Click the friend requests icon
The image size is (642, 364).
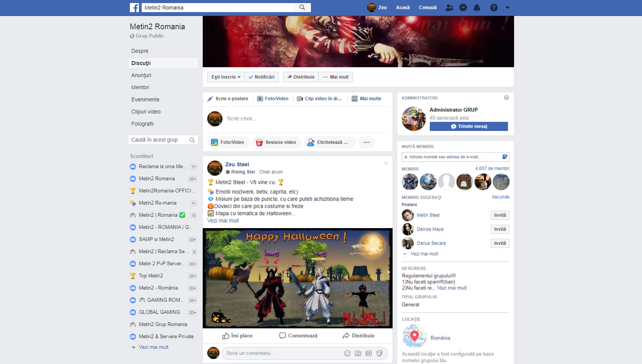tap(449, 8)
